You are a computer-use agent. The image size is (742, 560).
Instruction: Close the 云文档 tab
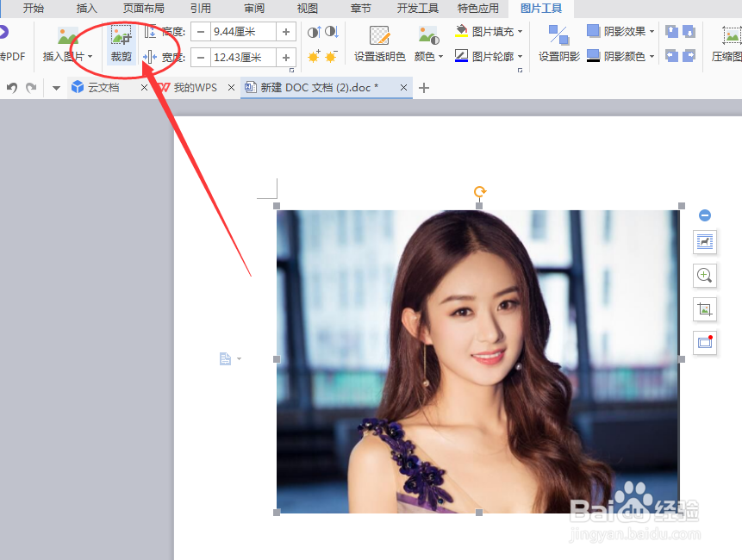tap(144, 88)
